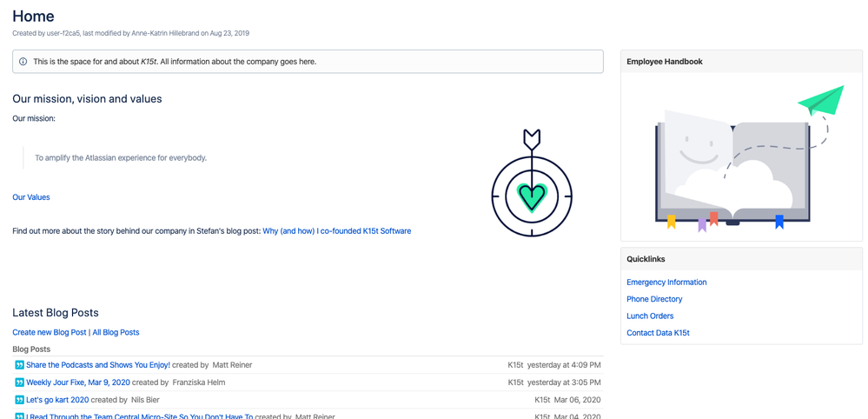Open the Emergency Information quicklink
Screen dimensions: 868x419
point(666,283)
